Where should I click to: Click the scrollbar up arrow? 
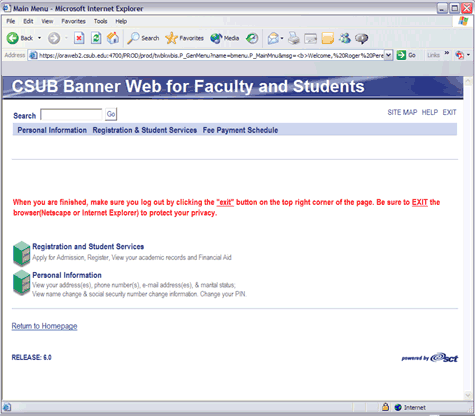point(468,81)
